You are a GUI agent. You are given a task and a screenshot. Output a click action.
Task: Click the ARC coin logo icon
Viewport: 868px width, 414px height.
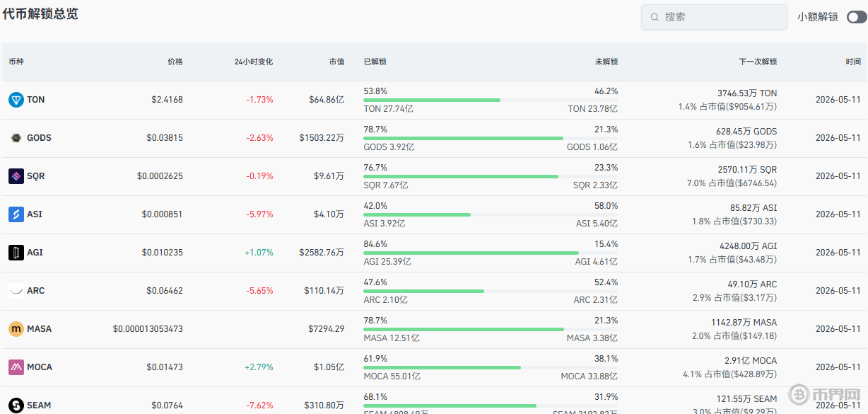click(16, 291)
